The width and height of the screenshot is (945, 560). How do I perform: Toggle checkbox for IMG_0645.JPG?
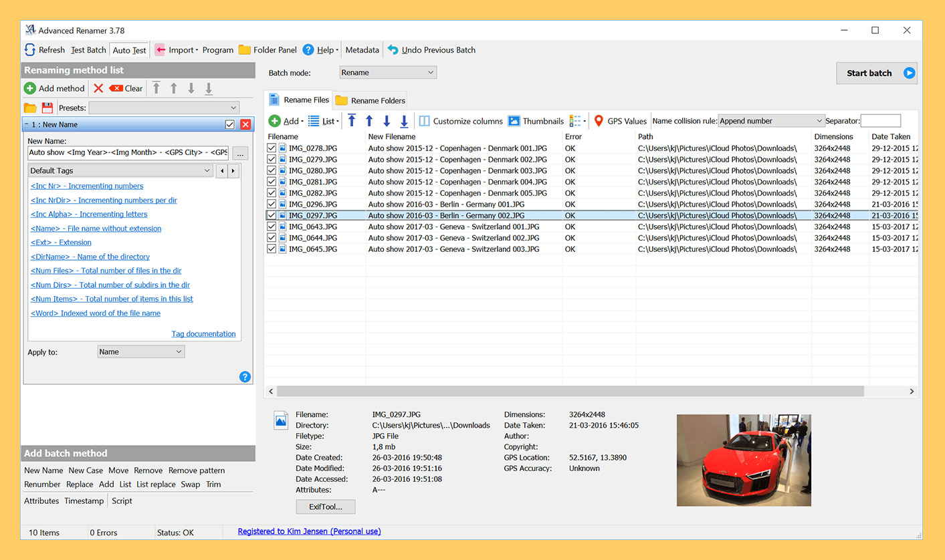click(x=272, y=249)
